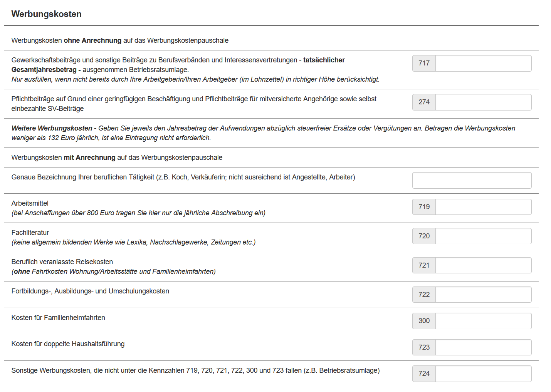Select the doppelte Haushaltsführung field 723
The height and width of the screenshot is (392, 551).
tap(483, 347)
